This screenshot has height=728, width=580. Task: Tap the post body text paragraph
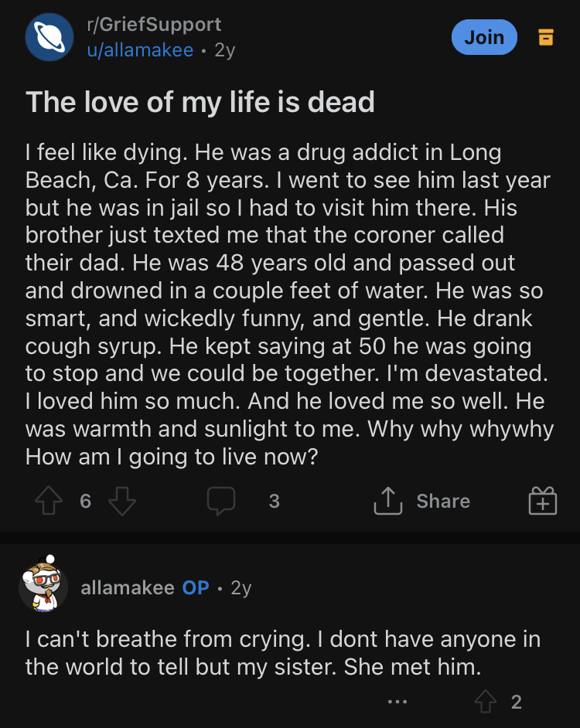pyautogui.click(x=286, y=304)
